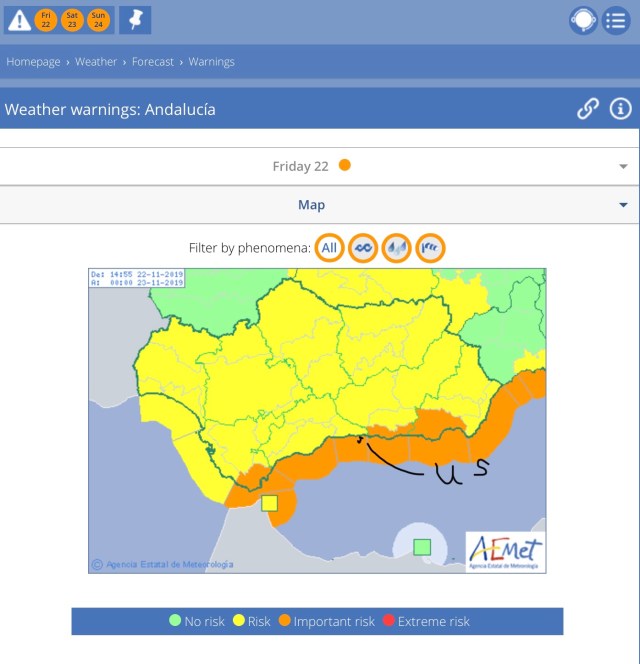This screenshot has width=640, height=664.
Task: Click the green square marker on map
Action: (422, 546)
